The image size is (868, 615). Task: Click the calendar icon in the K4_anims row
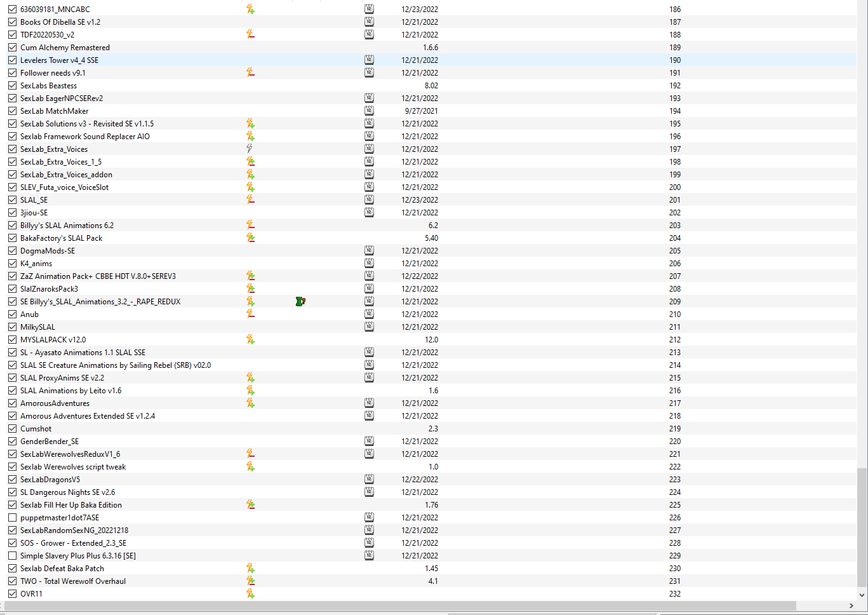[369, 264]
